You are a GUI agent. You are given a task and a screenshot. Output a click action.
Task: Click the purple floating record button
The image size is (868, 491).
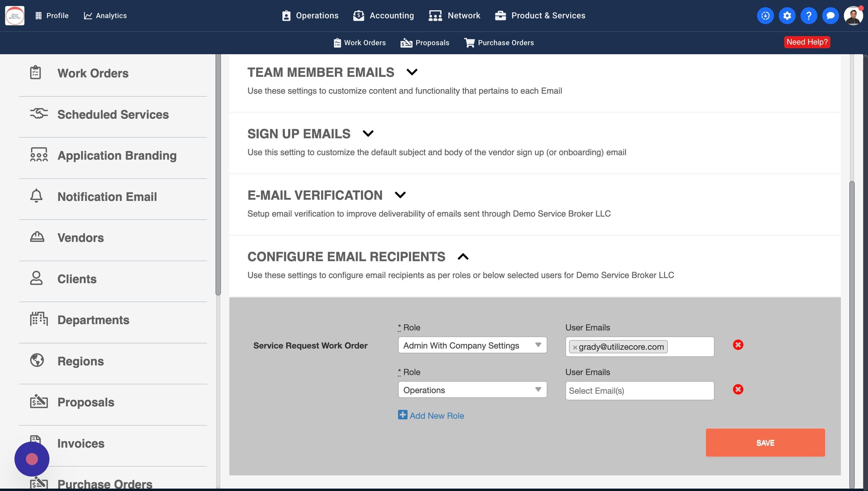coord(32,459)
